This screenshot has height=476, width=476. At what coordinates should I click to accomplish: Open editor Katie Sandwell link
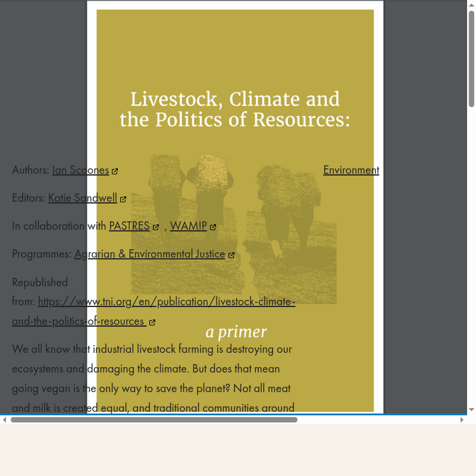click(82, 198)
